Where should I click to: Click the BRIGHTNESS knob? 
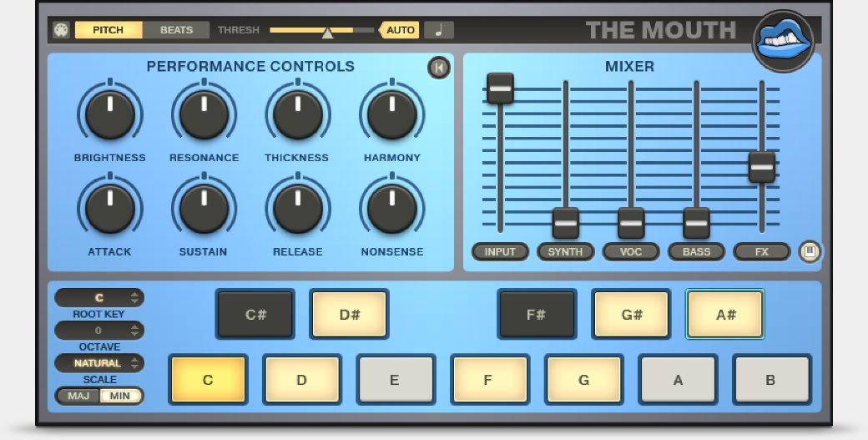110,114
